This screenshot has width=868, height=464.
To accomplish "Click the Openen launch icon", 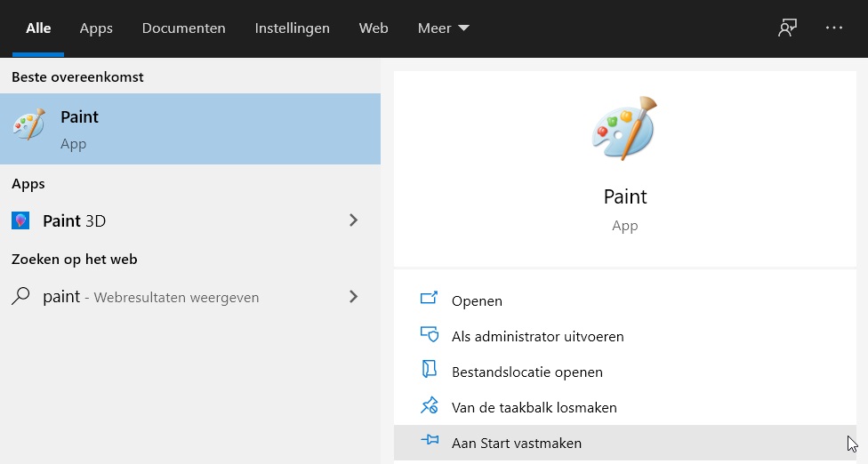I will tap(430, 299).
